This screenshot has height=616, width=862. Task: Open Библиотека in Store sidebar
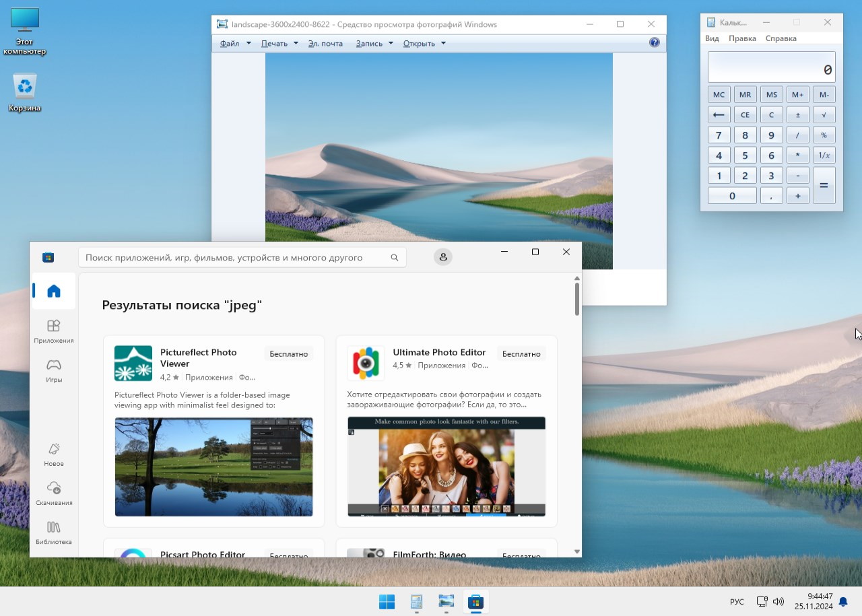coord(54,531)
